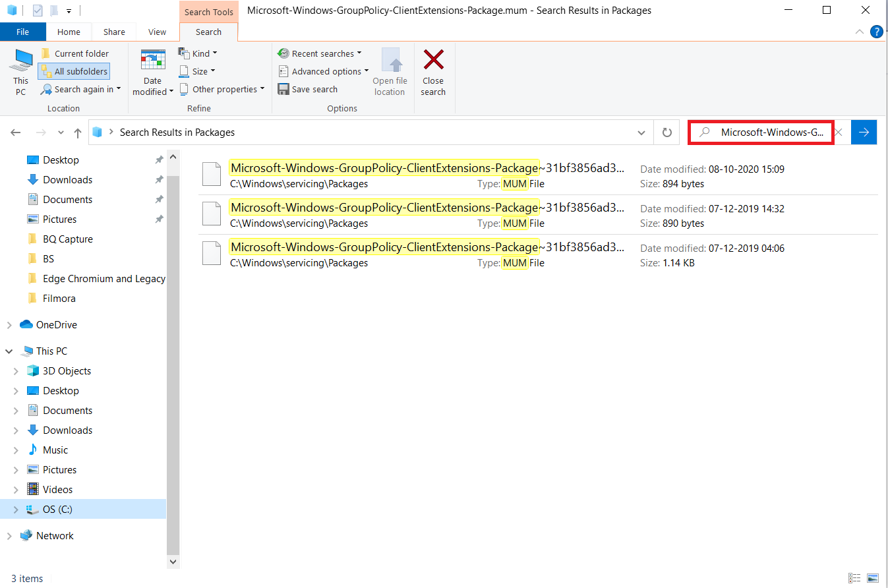
Task: Expand the Network tree node
Action: 9,536
